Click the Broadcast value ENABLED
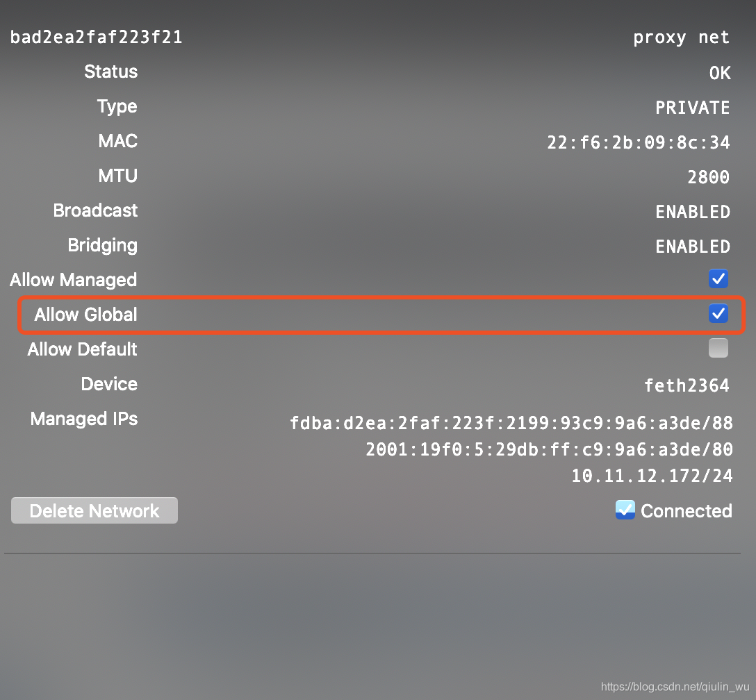Image resolution: width=756 pixels, height=700 pixels. pyautogui.click(x=693, y=212)
